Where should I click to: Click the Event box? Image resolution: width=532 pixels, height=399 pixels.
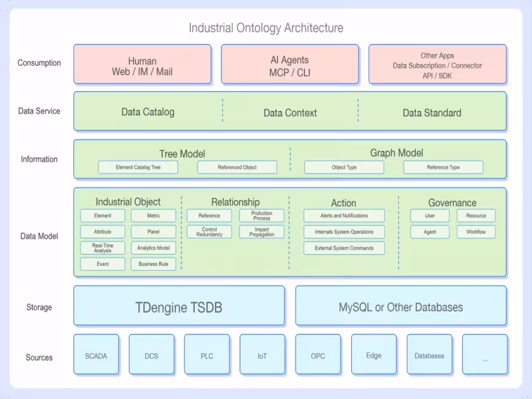point(102,264)
